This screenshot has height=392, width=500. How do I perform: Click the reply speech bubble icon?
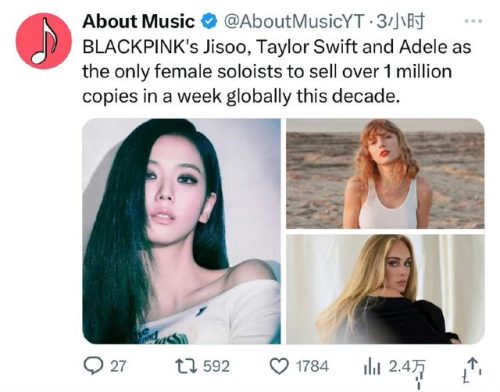(x=93, y=366)
